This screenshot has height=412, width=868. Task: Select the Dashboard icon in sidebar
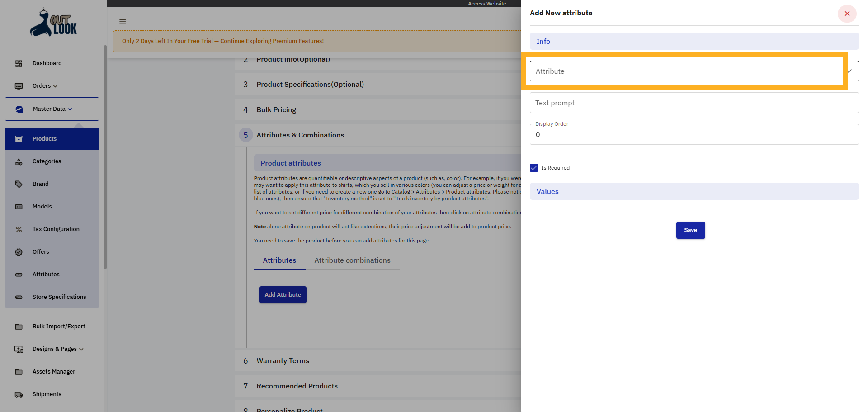click(19, 63)
